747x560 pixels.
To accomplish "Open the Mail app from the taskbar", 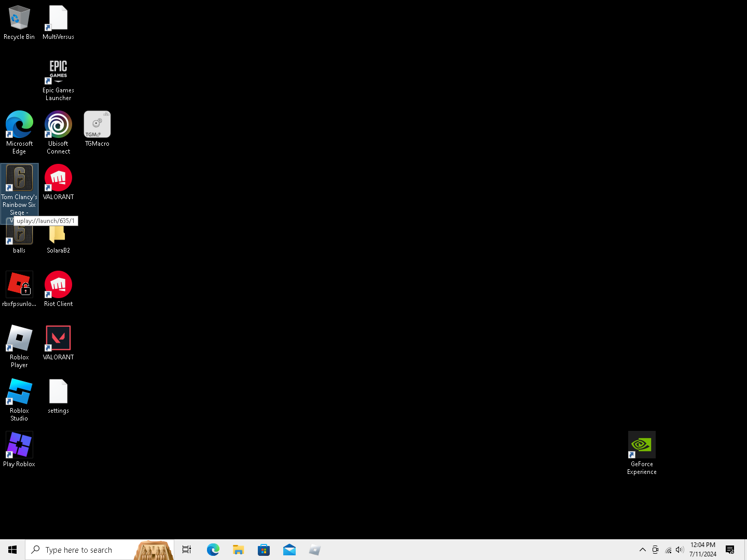I will click(289, 550).
